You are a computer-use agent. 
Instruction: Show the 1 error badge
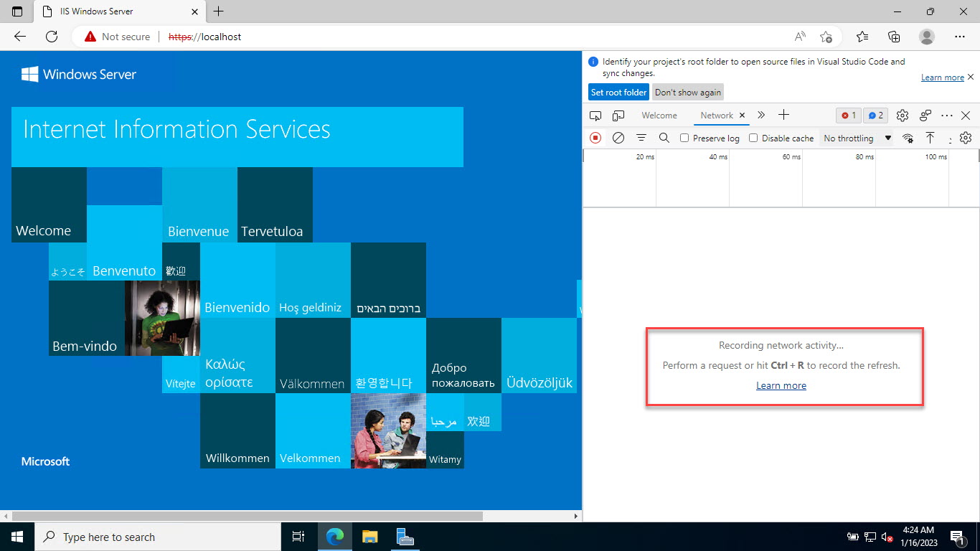point(848,115)
